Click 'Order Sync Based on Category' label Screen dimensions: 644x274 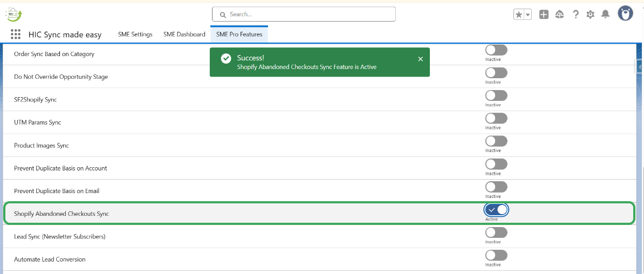(54, 54)
